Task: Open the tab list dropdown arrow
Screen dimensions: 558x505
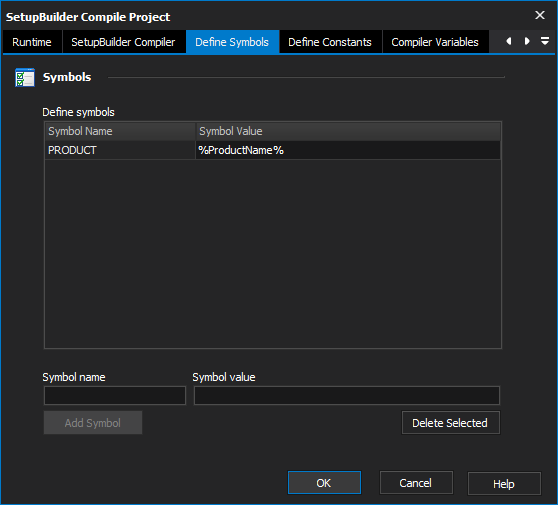Action: 544,41
